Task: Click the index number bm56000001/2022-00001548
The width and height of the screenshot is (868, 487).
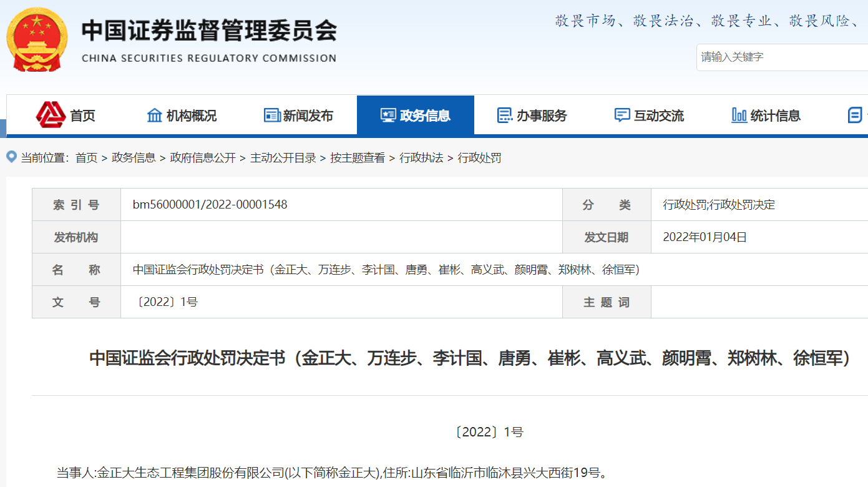Action: (x=210, y=205)
